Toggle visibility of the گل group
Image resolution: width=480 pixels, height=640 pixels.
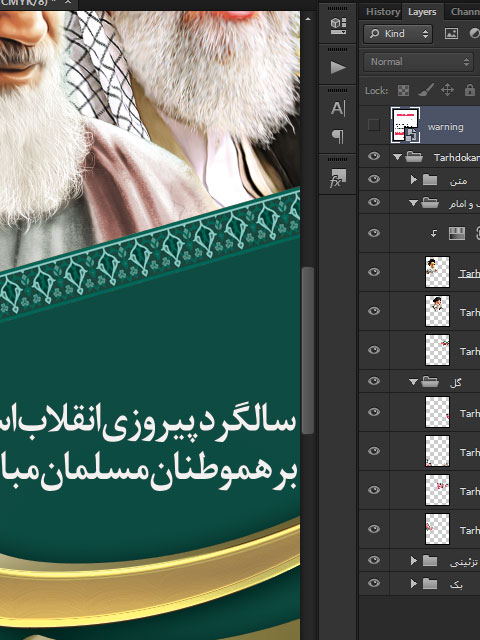point(374,381)
